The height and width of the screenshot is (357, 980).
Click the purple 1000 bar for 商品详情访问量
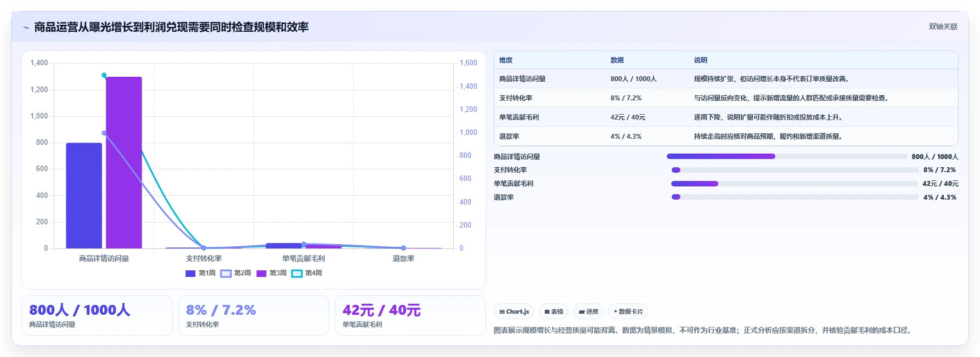(124, 163)
